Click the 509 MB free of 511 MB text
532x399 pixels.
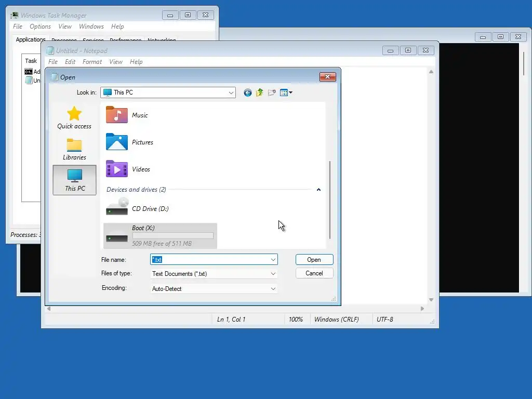(x=162, y=244)
